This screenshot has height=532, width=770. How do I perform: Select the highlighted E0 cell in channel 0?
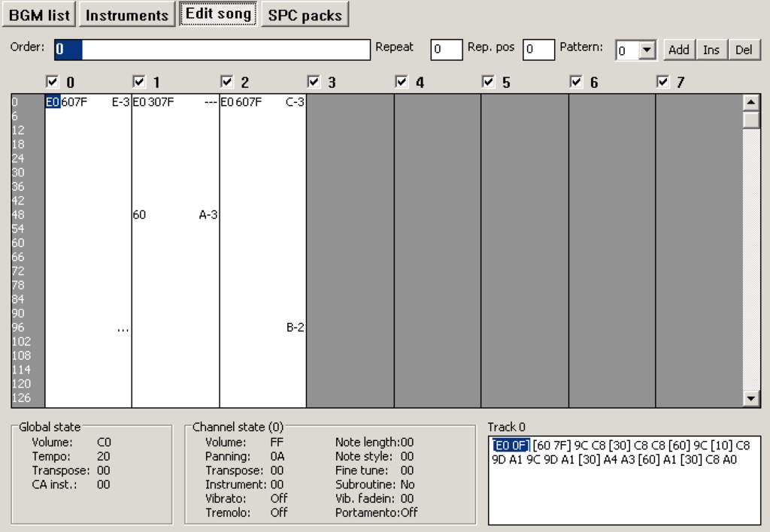[x=53, y=102]
